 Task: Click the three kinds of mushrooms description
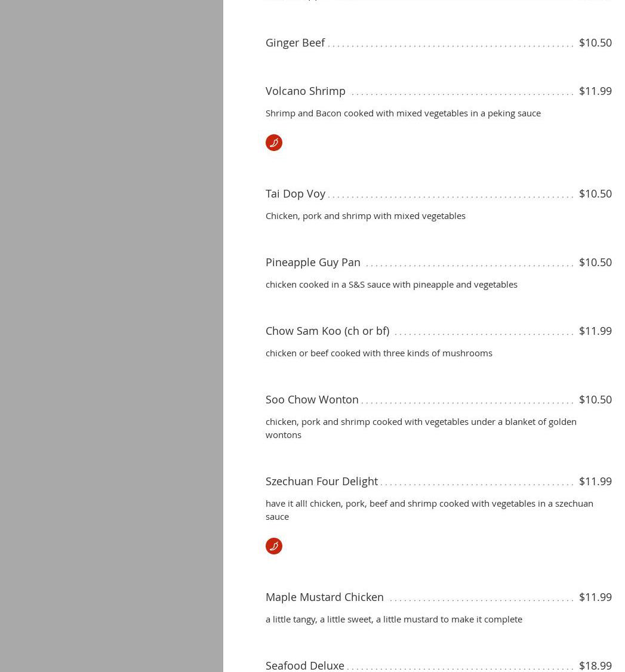pyautogui.click(x=378, y=353)
